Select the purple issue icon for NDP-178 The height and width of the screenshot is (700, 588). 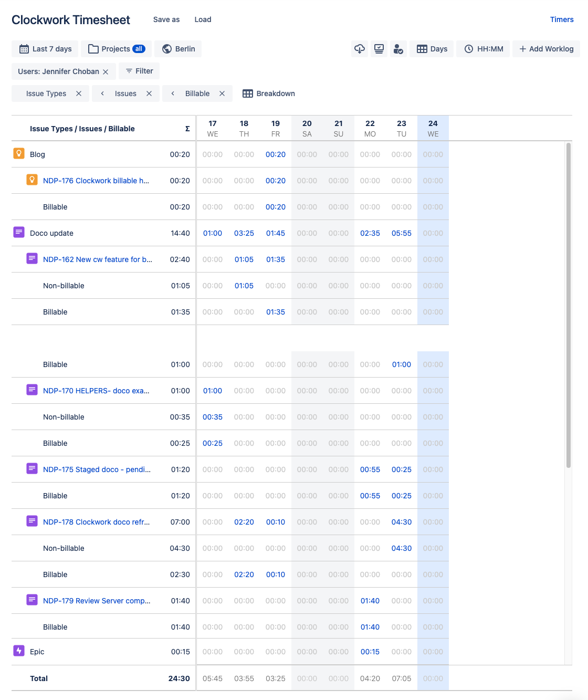[x=32, y=522]
